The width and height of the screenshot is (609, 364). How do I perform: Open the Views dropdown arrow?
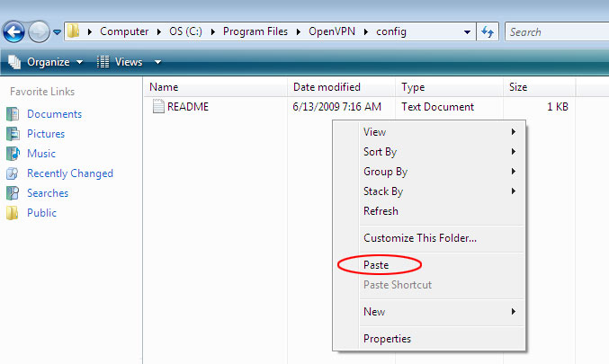pyautogui.click(x=157, y=62)
